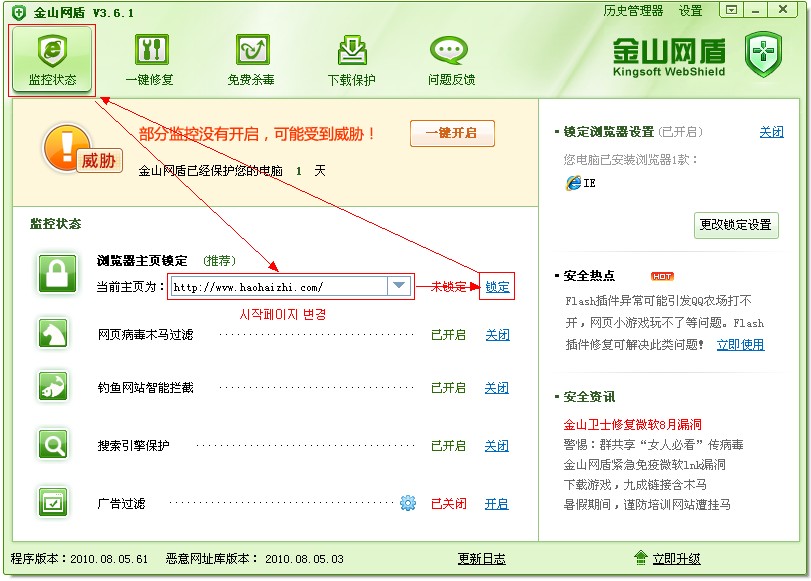Open the 问题反馈 feedback tab
Screen dimensions: 811x581
point(451,60)
